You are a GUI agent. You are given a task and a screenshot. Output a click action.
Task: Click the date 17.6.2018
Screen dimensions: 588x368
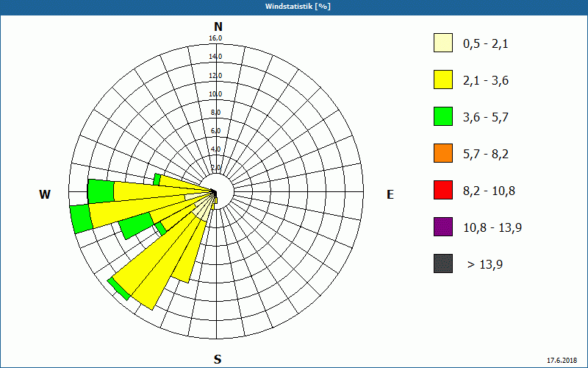point(562,361)
